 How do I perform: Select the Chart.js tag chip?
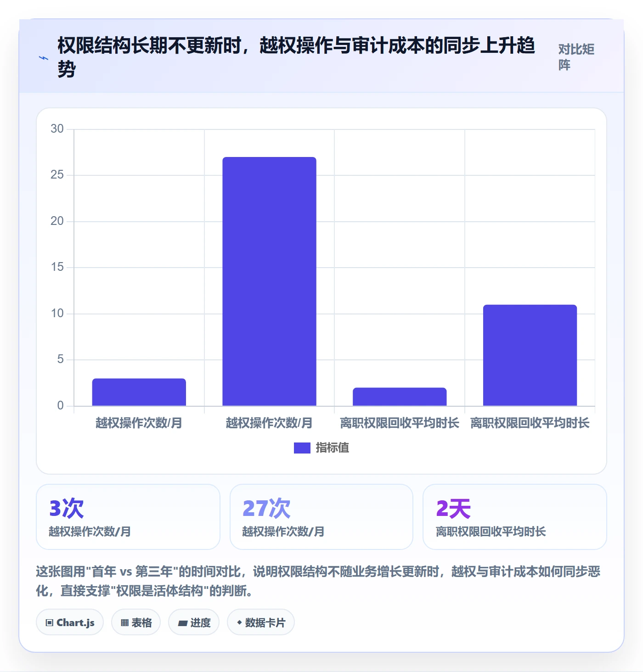[x=70, y=622]
